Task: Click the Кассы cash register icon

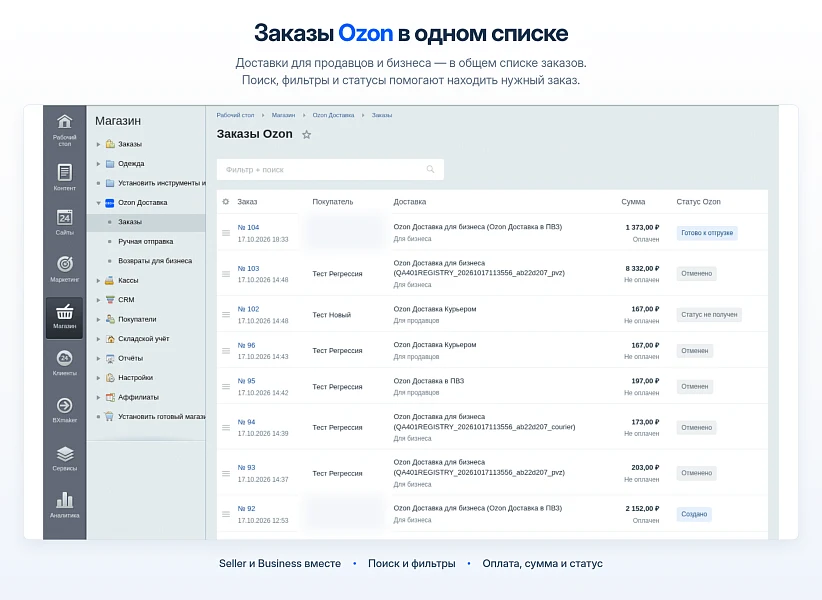Action: click(110, 280)
